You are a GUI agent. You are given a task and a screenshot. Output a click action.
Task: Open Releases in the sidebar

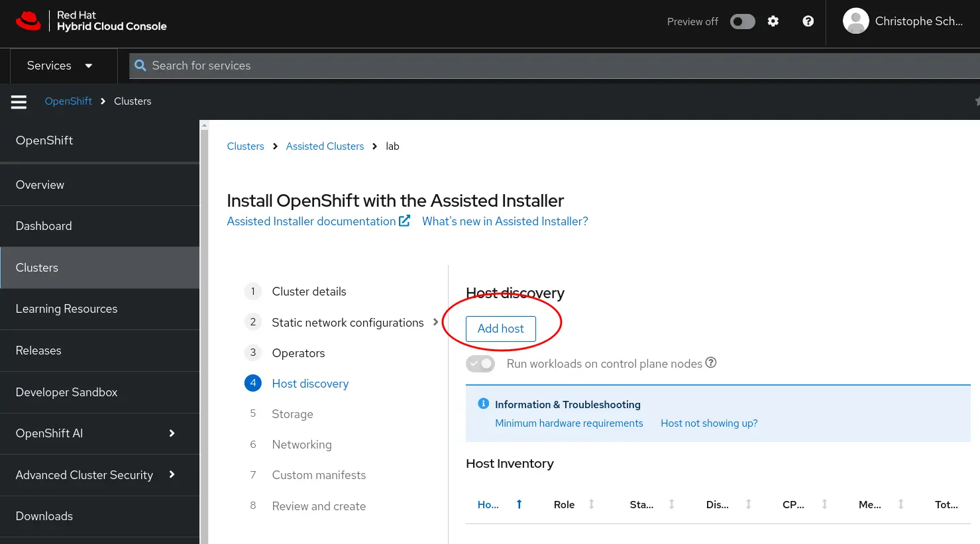[99, 351]
